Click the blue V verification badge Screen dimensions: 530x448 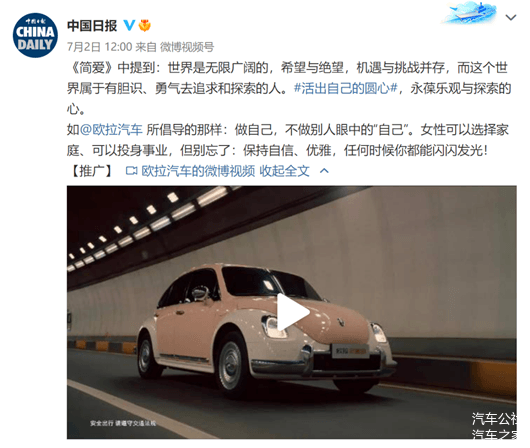tap(129, 25)
